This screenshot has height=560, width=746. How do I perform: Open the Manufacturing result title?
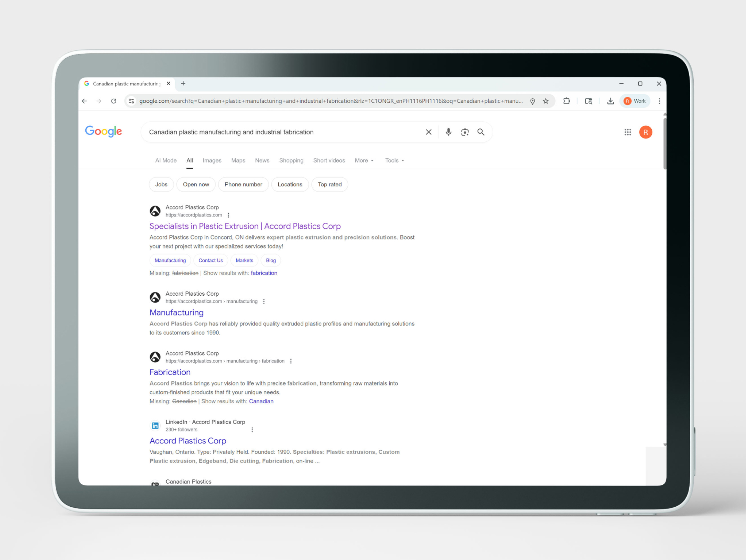[x=176, y=312]
